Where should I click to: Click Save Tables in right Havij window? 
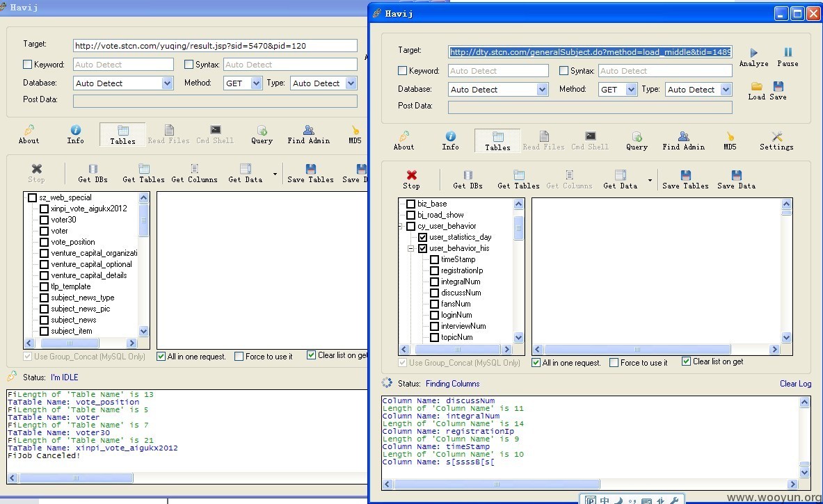pyautogui.click(x=685, y=179)
